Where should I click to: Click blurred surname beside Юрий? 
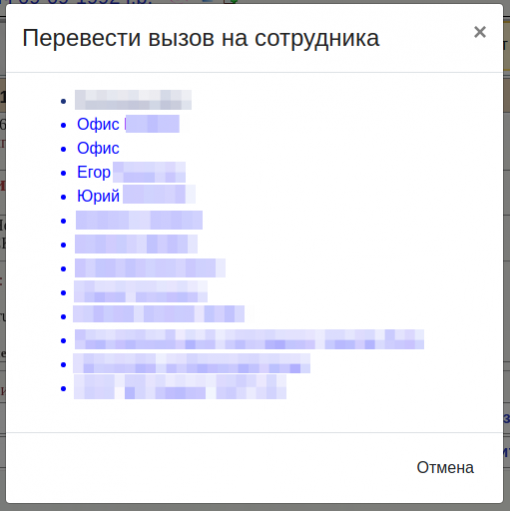[159, 194]
